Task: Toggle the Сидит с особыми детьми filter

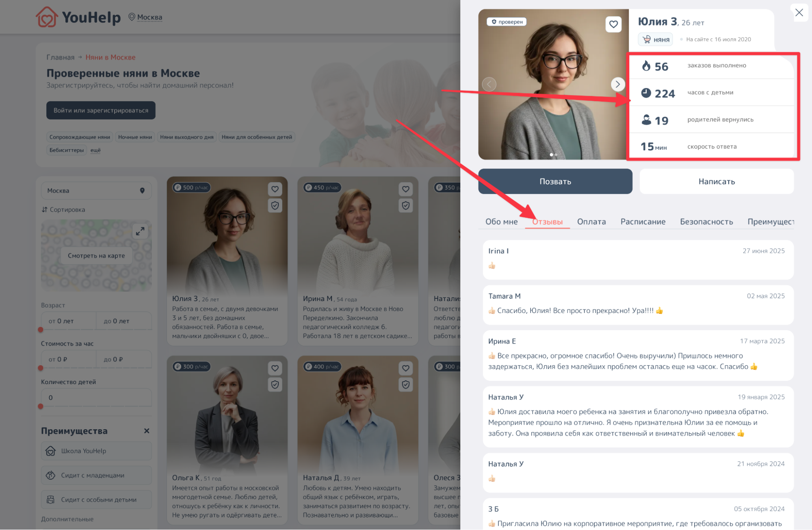Action: 96,500
